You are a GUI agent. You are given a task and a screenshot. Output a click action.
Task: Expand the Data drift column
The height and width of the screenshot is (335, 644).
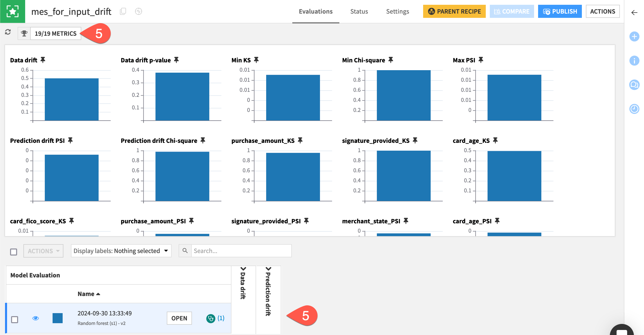(243, 269)
